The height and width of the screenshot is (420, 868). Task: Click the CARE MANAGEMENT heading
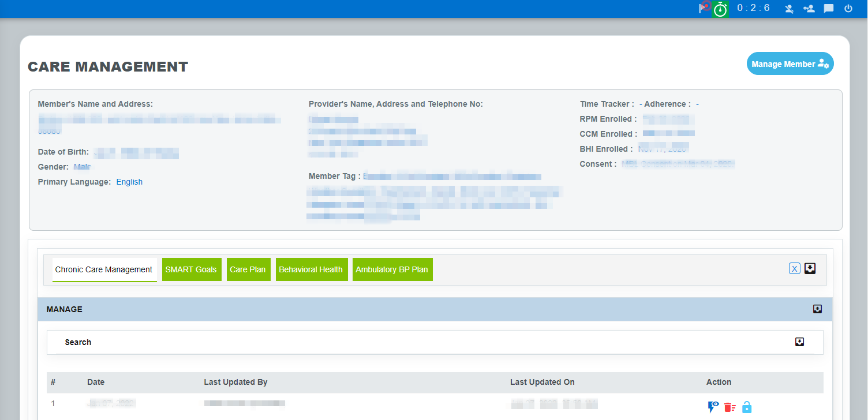point(108,67)
